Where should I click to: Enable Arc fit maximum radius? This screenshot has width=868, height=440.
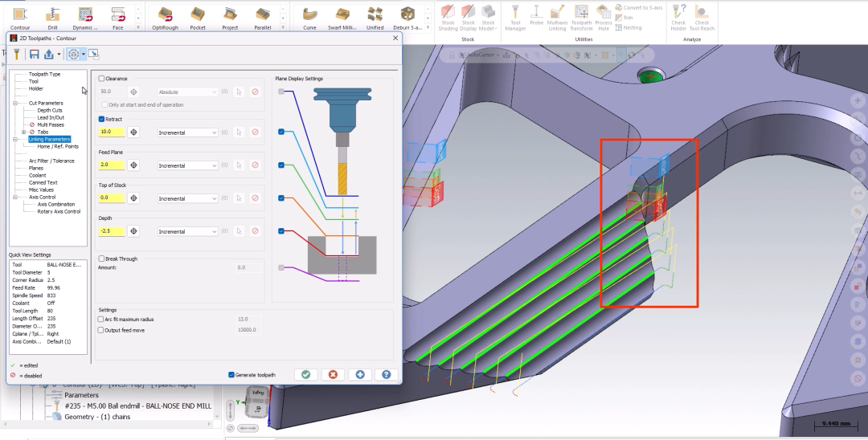pyautogui.click(x=100, y=320)
